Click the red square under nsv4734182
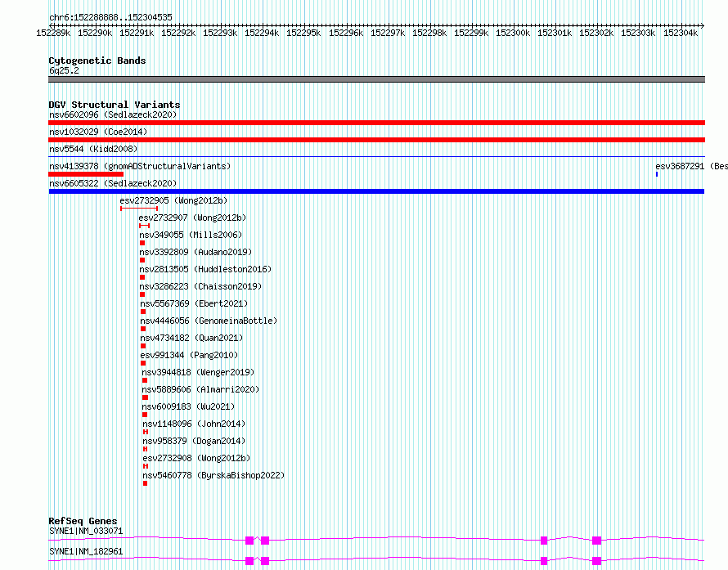 143,346
